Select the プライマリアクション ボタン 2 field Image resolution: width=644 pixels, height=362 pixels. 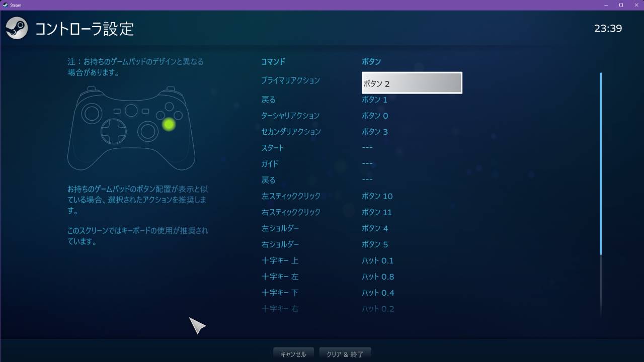point(412,83)
